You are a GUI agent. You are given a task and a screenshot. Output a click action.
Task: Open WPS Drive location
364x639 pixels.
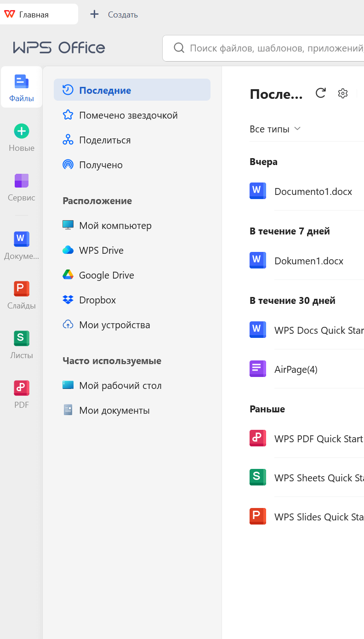coord(132,250)
